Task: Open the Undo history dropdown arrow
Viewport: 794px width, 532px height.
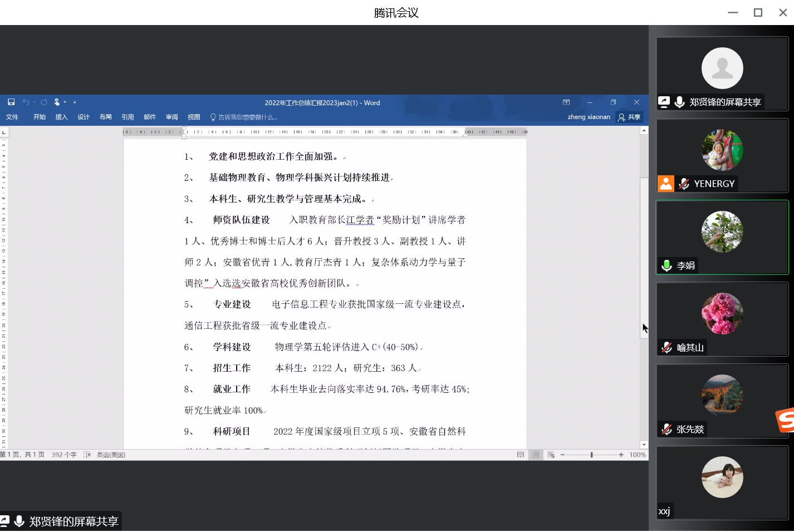Action: click(34, 102)
